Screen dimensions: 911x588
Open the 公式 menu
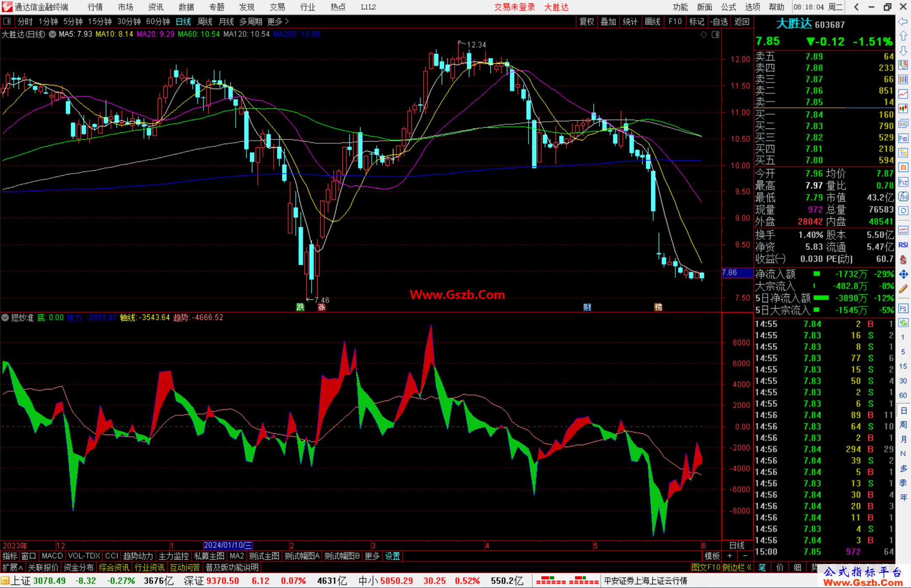tap(728, 7)
